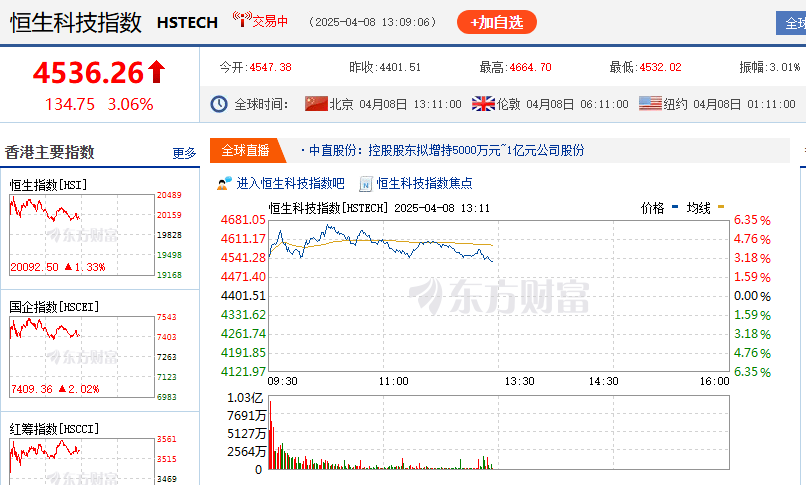Click the blue 价格 legend marker
This screenshot has height=485, width=806.
[x=675, y=207]
